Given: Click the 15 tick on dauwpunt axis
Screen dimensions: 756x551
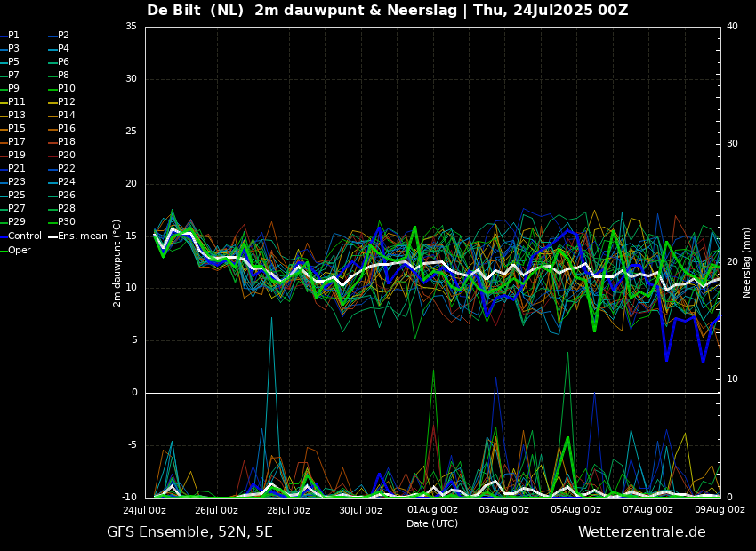Looking at the screenshot, I should pyautogui.click(x=131, y=236).
